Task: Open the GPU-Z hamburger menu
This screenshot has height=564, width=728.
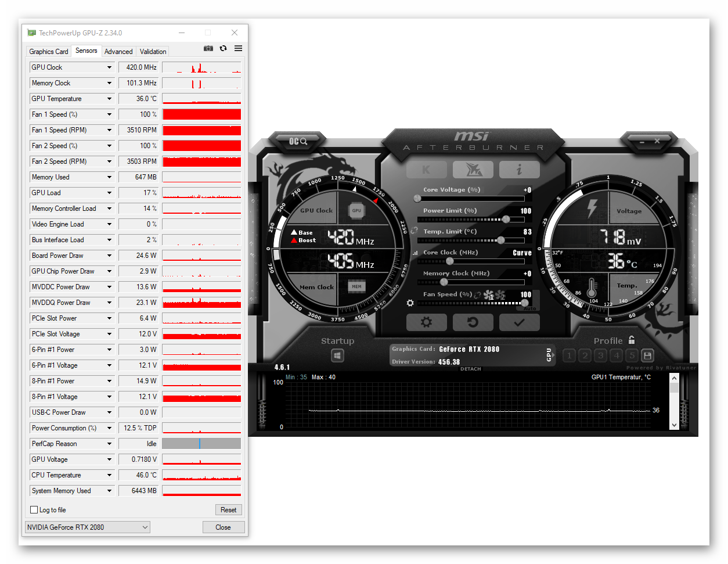Action: pyautogui.click(x=238, y=48)
